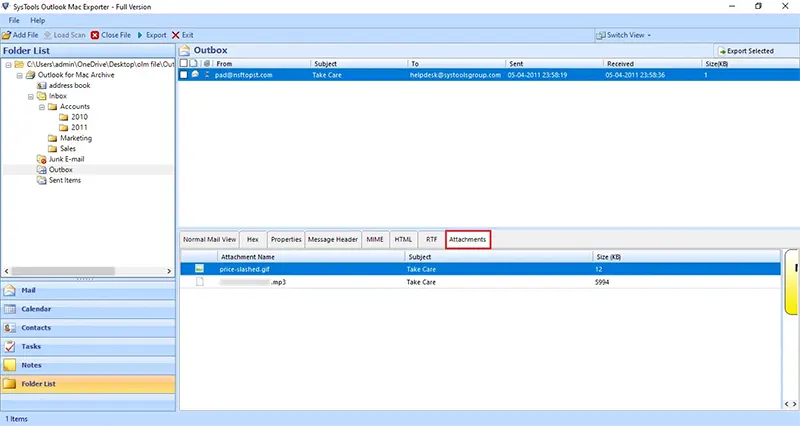800x426 pixels.
Task: Check the select-all checkbox in mail header
Action: 184,64
